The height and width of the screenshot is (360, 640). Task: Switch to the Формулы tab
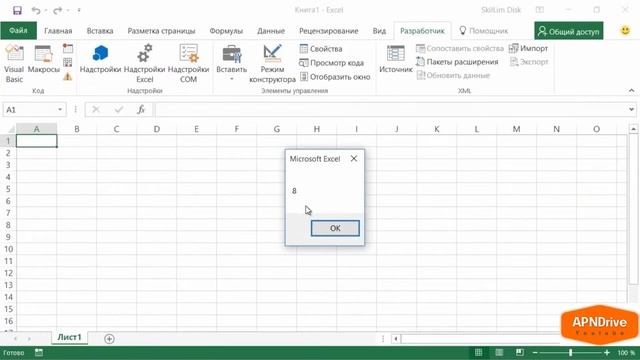pos(226,31)
